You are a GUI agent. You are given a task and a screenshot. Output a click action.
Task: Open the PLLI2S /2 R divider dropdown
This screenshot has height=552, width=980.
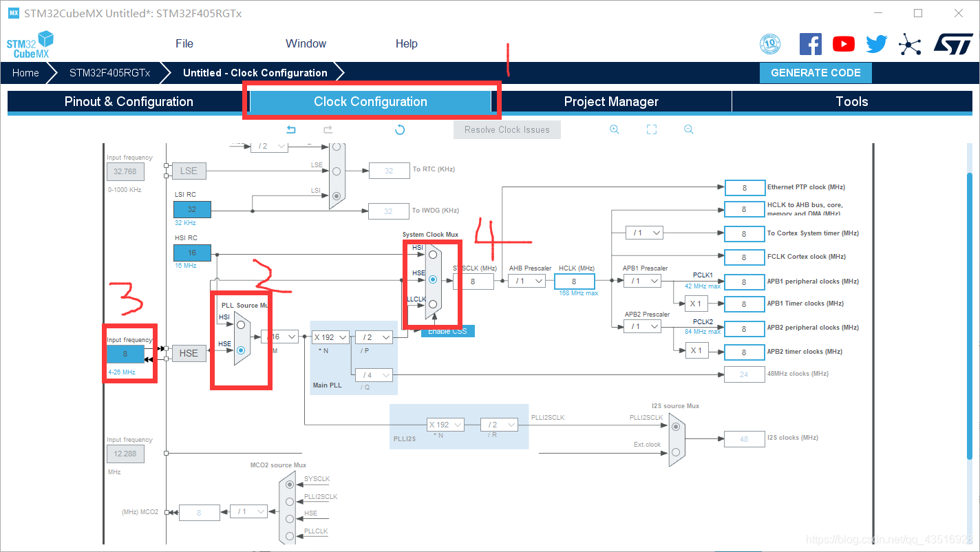pos(499,425)
